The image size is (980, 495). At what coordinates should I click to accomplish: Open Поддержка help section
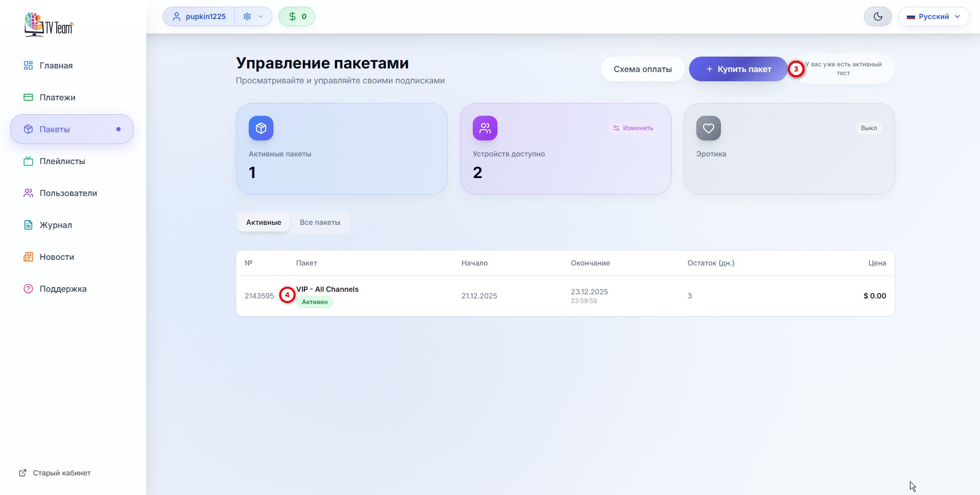coord(63,289)
